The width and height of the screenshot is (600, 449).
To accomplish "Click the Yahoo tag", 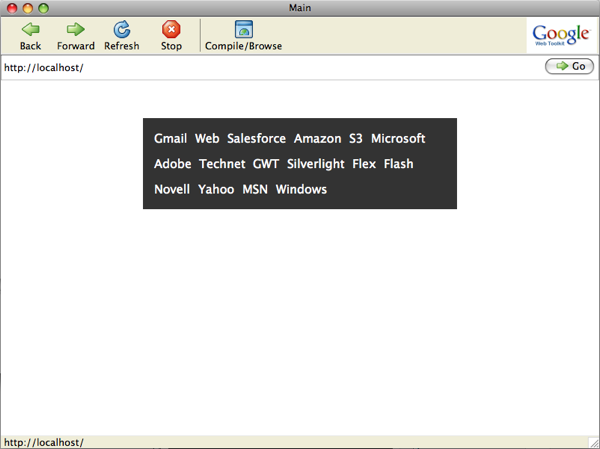I will point(216,189).
